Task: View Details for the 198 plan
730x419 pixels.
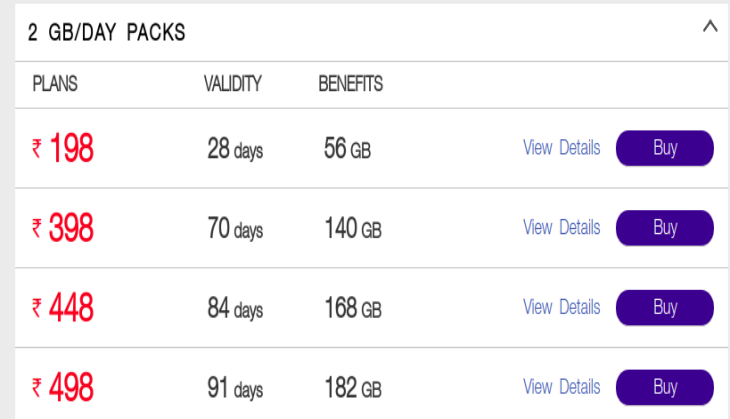Action: click(561, 148)
